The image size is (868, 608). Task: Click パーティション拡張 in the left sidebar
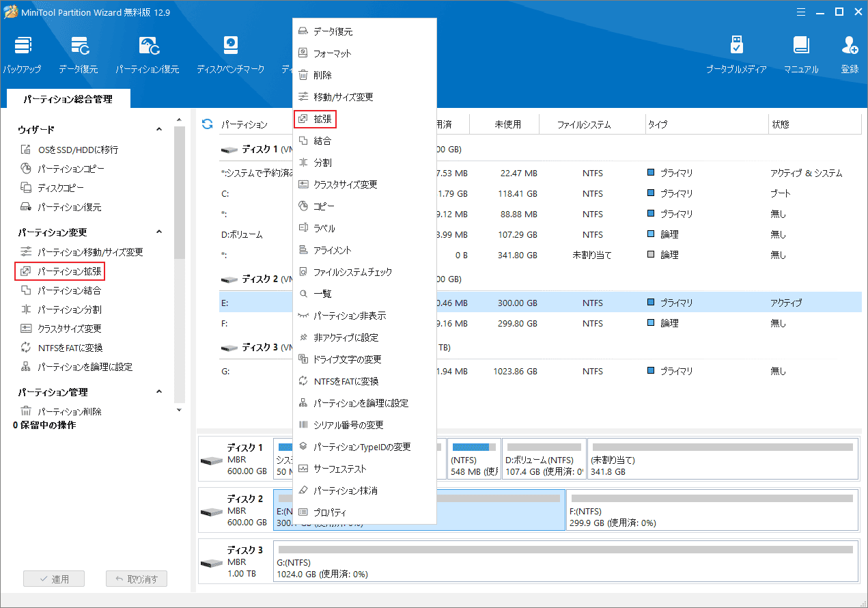[69, 271]
